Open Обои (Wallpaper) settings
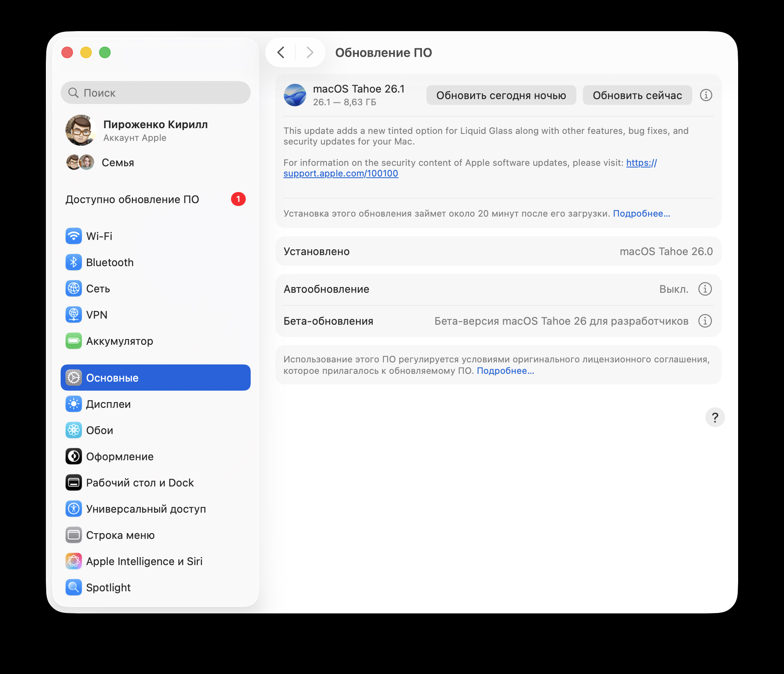The width and height of the screenshot is (784, 674). [x=100, y=430]
